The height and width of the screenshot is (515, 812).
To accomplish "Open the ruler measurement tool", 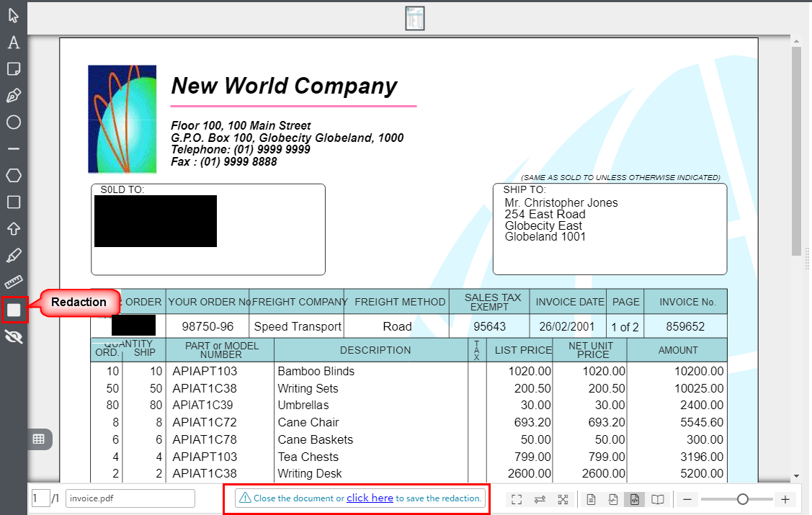I will (13, 282).
